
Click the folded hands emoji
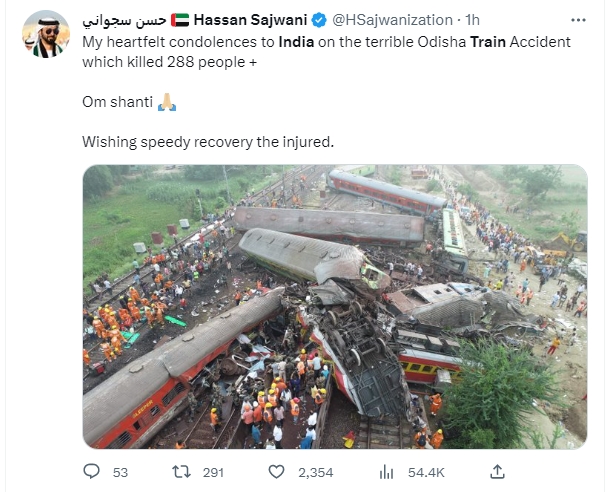pos(167,102)
